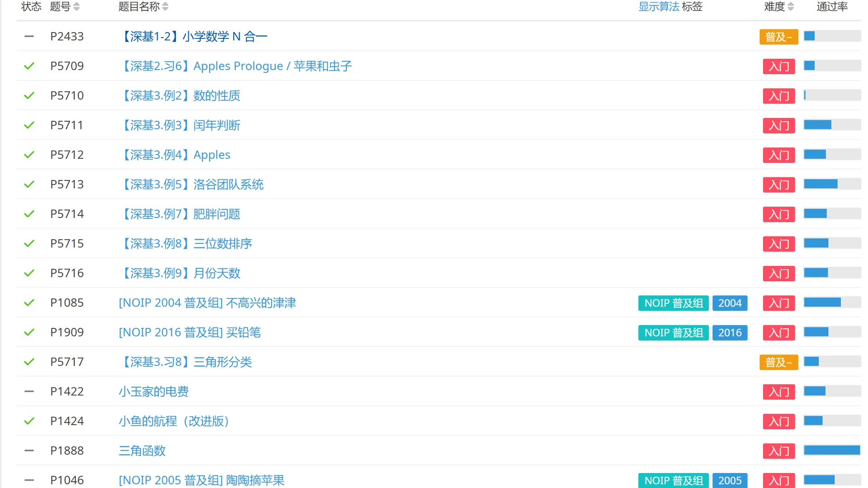868x488 pixels.
Task: Click the NOIP 普及组 tag on P1909
Action: [673, 333]
